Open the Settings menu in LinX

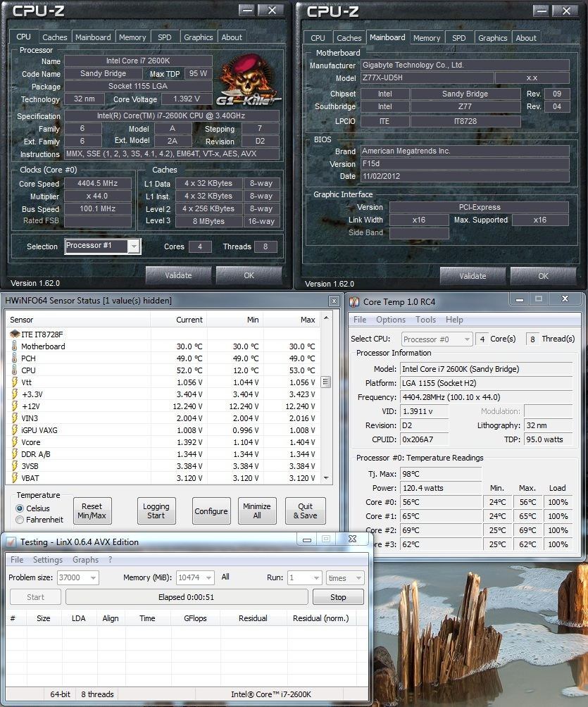point(48,560)
